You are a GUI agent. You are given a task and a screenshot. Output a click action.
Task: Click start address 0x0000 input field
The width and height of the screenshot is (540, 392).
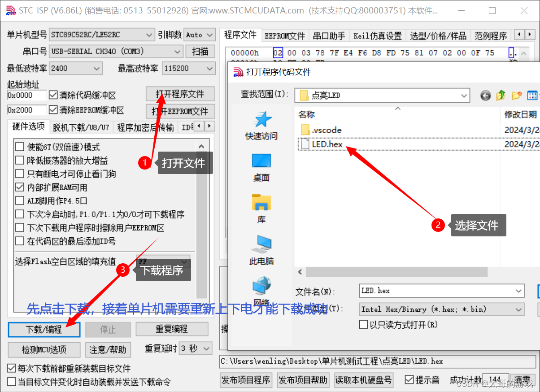click(x=26, y=95)
